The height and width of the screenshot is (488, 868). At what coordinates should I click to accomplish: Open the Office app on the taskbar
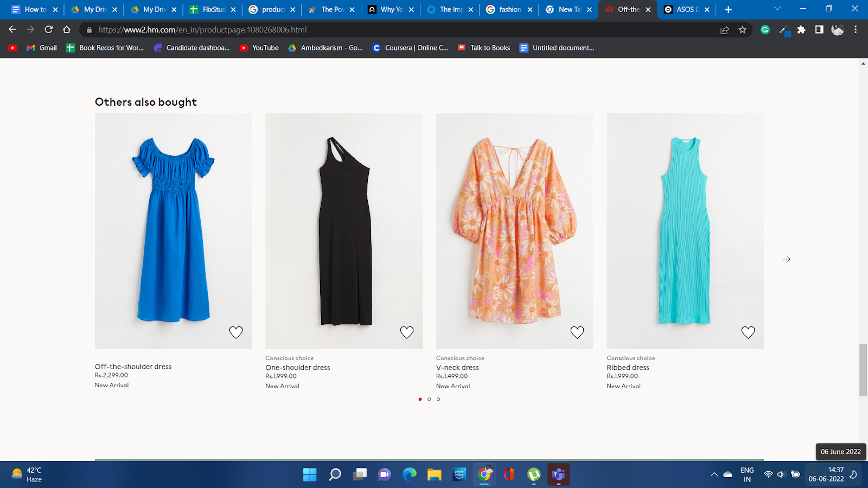(x=509, y=474)
